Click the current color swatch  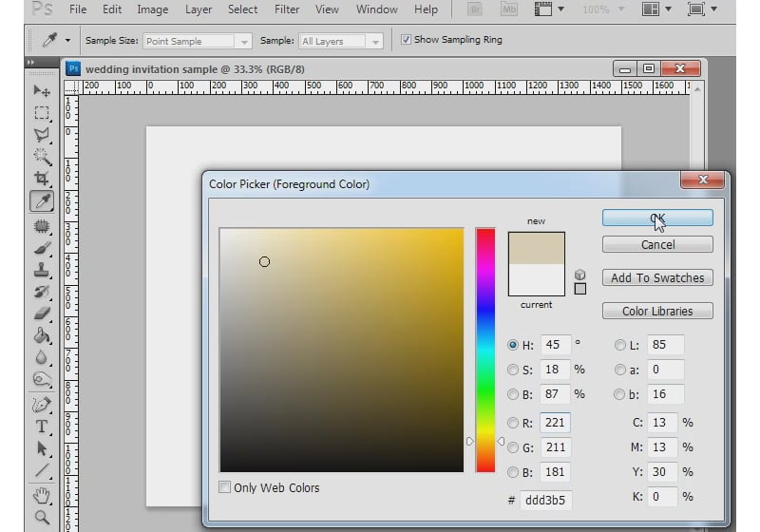(x=536, y=279)
